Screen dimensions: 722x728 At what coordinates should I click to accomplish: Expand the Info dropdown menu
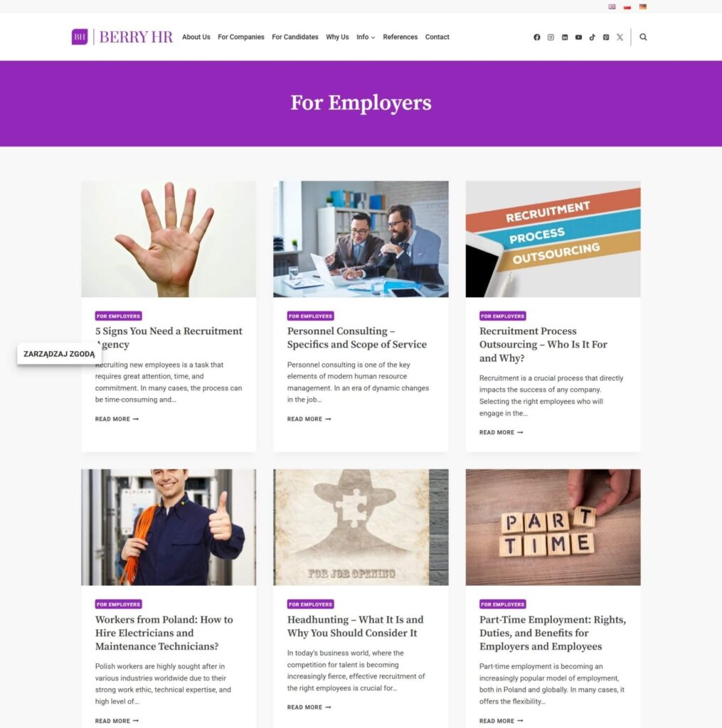[x=366, y=37]
